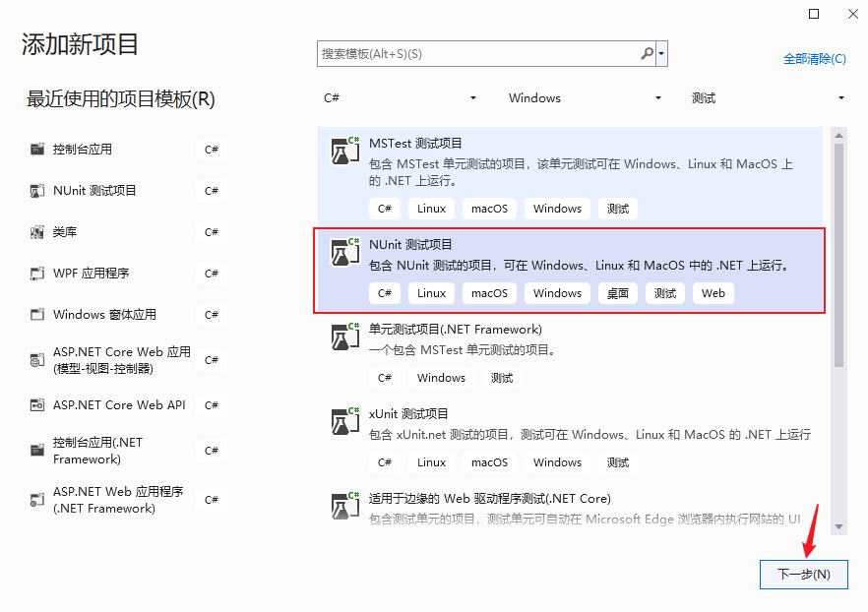Select the xUnit 测试项目 template icon
This screenshot has height=612, width=868.
click(x=344, y=422)
